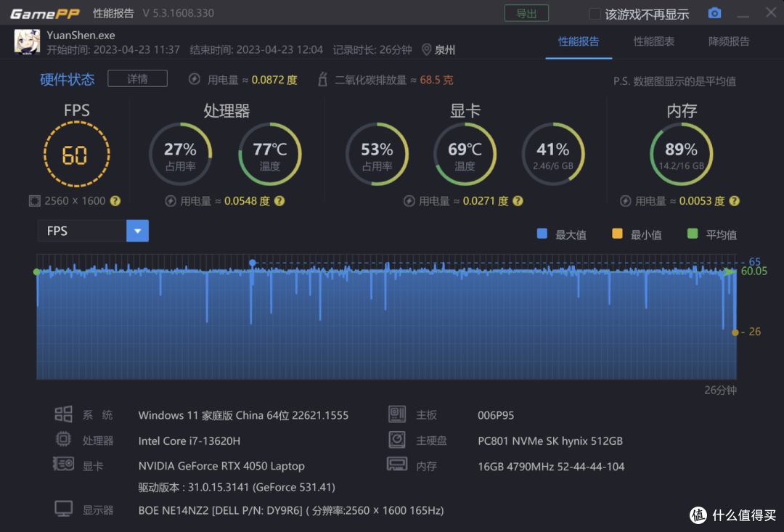The height and width of the screenshot is (532, 784).
Task: Click help icon after 0.0053 度
Action: pyautogui.click(x=734, y=201)
